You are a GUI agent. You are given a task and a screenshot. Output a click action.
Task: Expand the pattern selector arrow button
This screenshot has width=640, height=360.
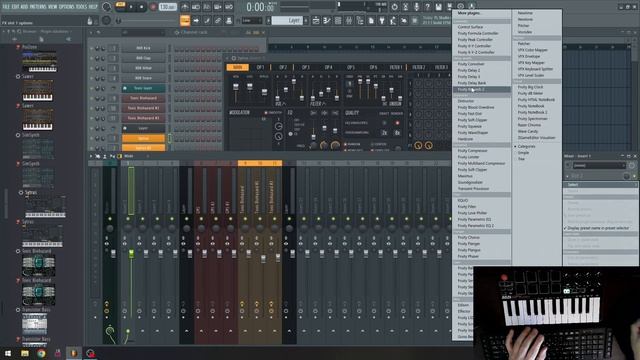(x=269, y=20)
